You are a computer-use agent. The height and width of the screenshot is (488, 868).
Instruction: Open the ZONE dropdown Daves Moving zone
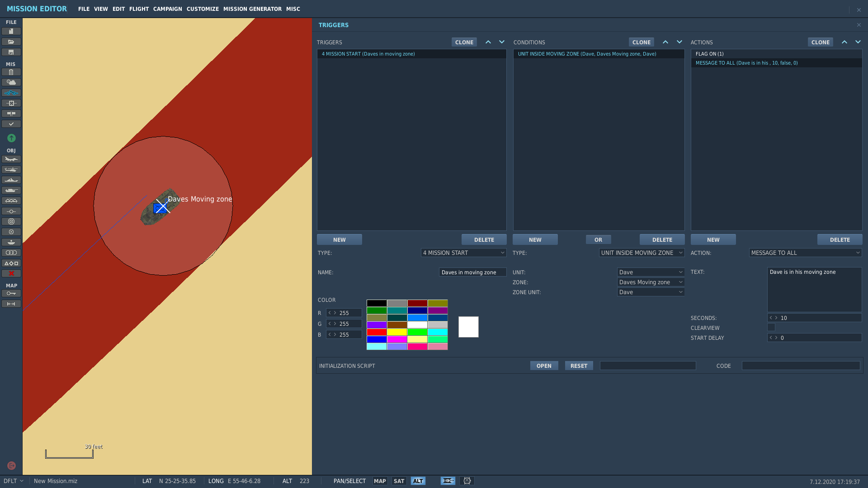click(651, 282)
